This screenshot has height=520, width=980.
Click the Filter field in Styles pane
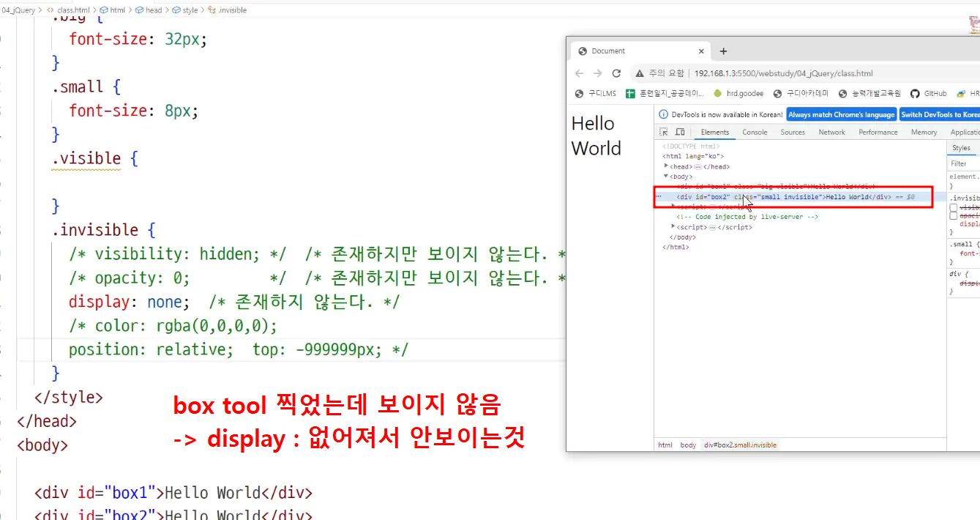[x=964, y=163]
